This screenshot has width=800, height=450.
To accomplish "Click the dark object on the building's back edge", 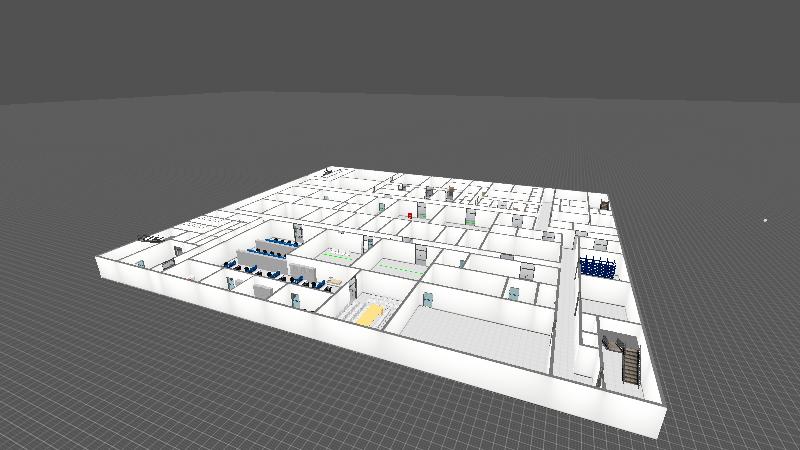I will click(328, 170).
